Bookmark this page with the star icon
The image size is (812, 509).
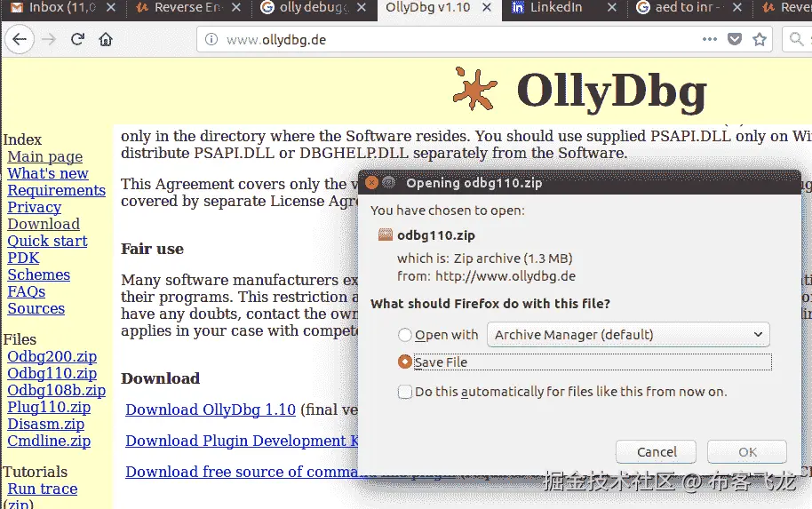[760, 39]
